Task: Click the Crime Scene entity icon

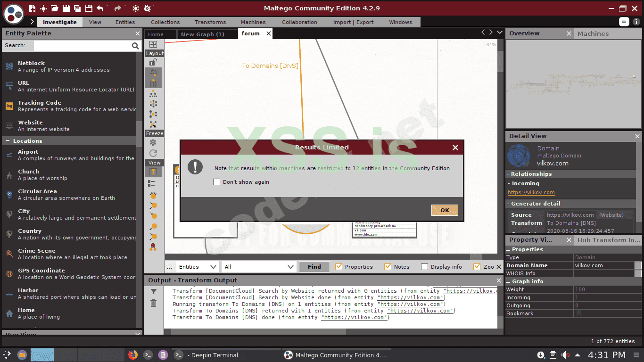Action: pos(9,254)
